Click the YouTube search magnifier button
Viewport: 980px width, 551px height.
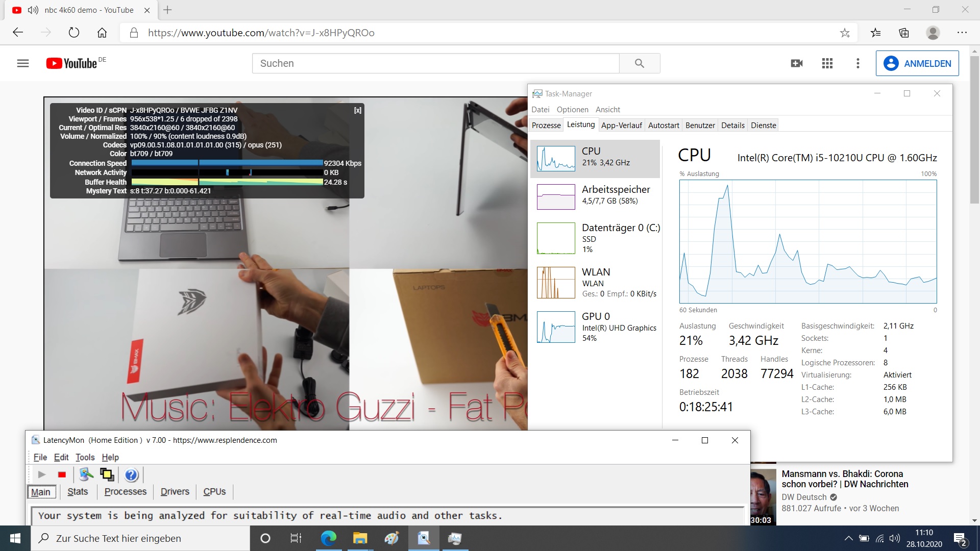click(x=640, y=63)
